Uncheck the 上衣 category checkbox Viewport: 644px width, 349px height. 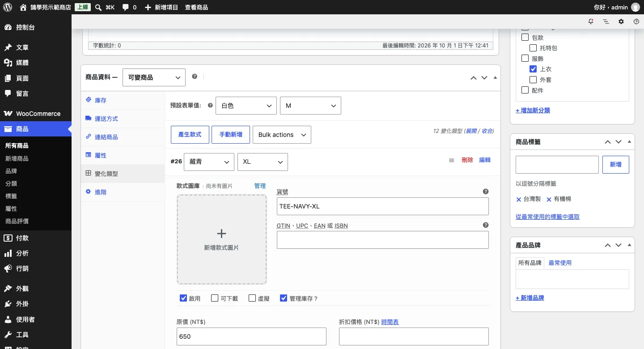point(533,69)
